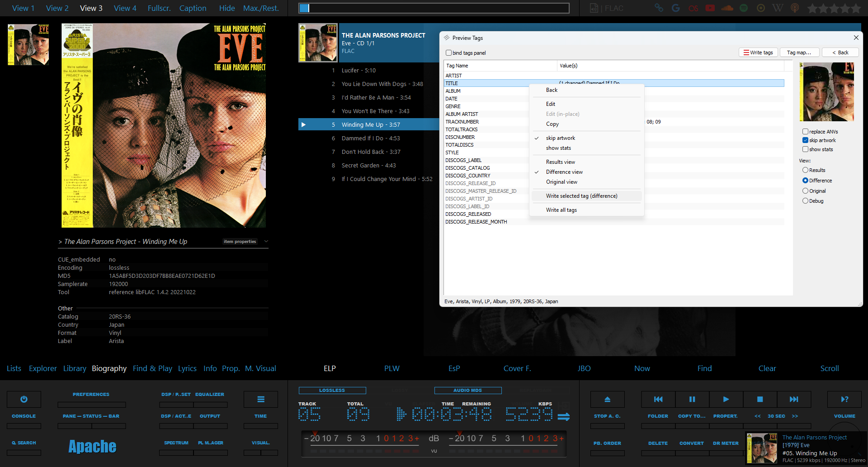Open the YouTube icon in top bar
The image size is (868, 467).
pos(710,8)
